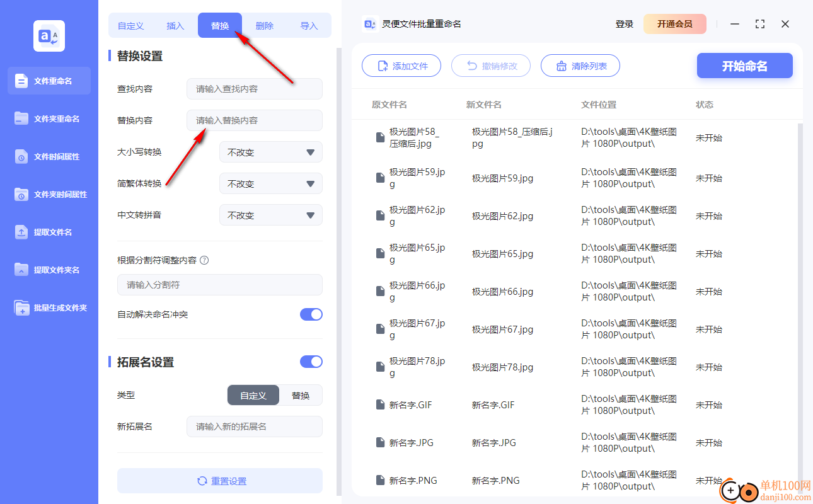Click 撤销修改 button

click(x=491, y=66)
